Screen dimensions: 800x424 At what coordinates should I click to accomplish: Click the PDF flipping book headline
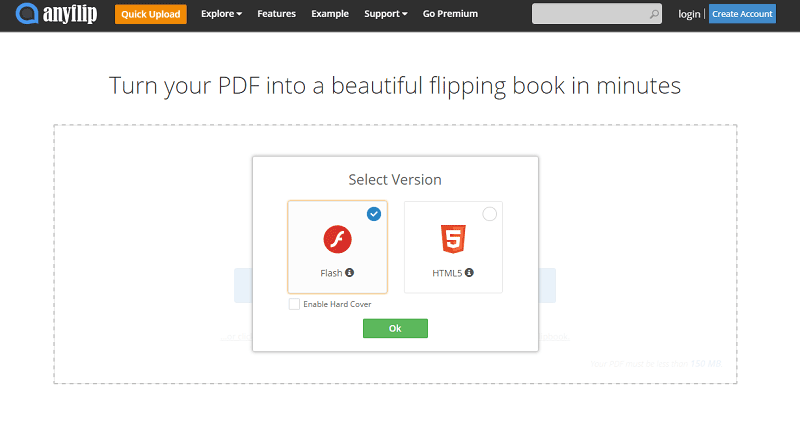pos(395,86)
